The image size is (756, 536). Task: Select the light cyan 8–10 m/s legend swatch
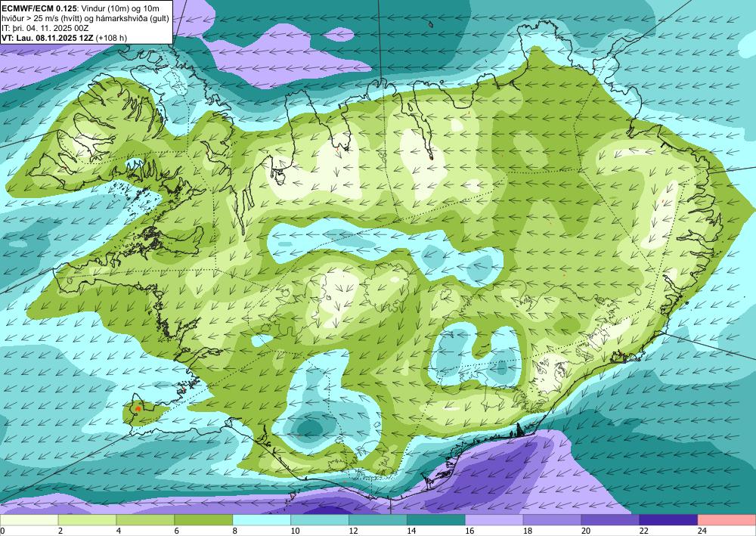pyautogui.click(x=262, y=520)
